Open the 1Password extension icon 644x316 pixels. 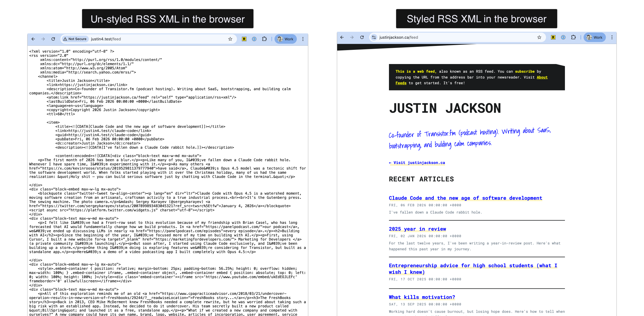point(254,39)
